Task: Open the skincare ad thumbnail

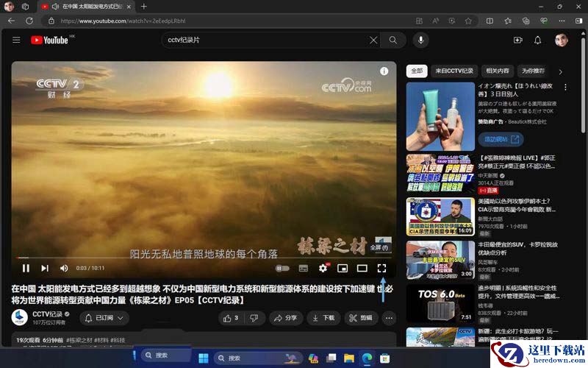Action: pyautogui.click(x=440, y=116)
